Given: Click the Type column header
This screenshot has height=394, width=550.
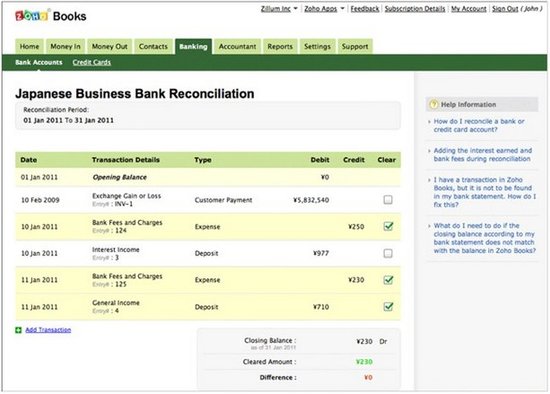Looking at the screenshot, I should pos(203,160).
